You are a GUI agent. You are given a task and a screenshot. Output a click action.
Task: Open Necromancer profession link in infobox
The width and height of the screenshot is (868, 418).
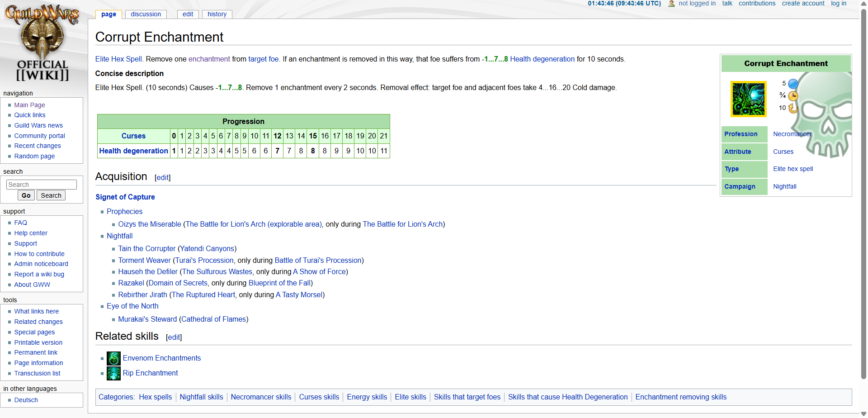pyautogui.click(x=793, y=134)
